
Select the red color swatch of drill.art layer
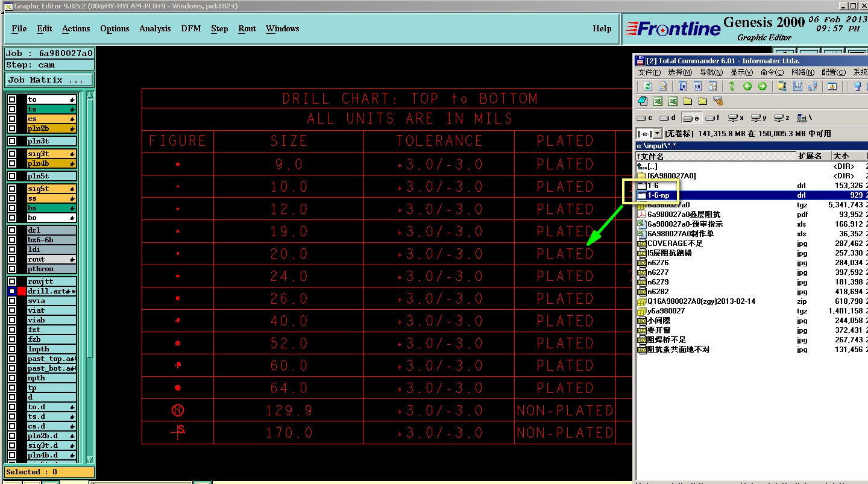22,291
